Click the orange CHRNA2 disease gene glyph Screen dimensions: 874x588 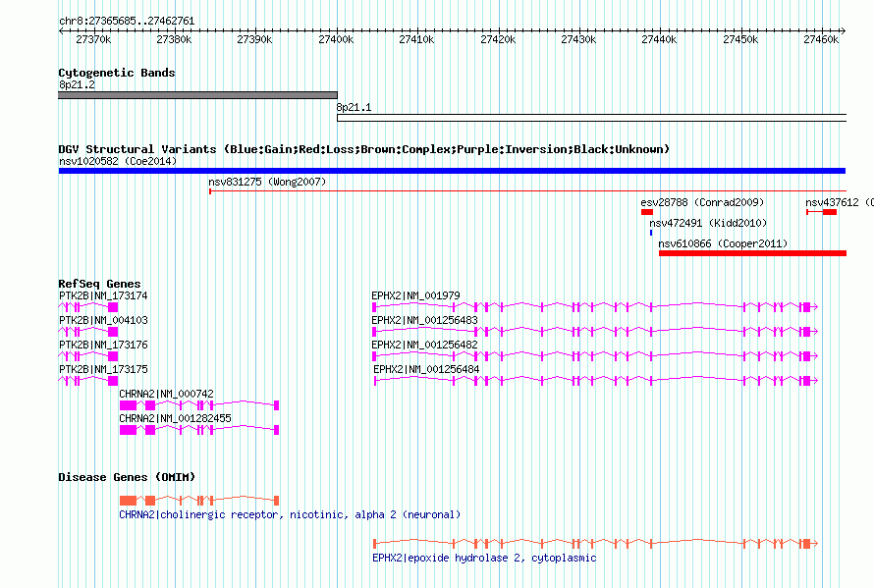coord(199,501)
